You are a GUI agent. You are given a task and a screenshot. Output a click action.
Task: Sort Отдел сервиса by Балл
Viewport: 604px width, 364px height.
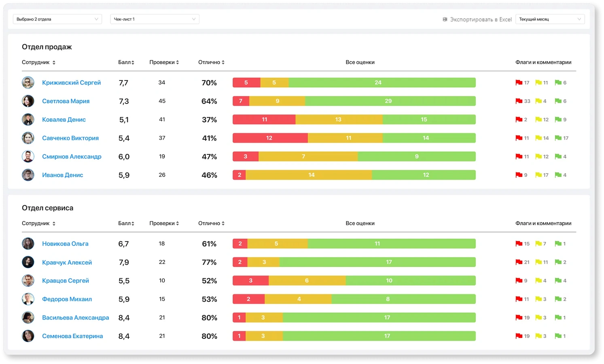coord(126,223)
